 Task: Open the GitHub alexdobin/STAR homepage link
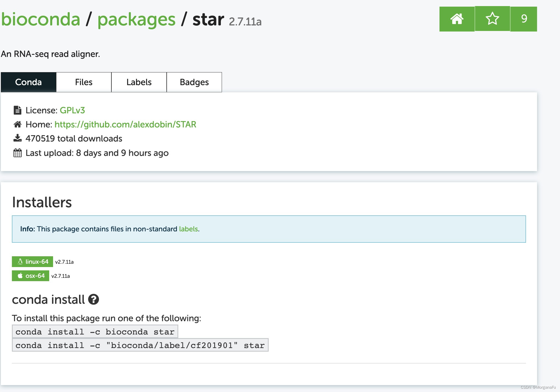coord(125,124)
